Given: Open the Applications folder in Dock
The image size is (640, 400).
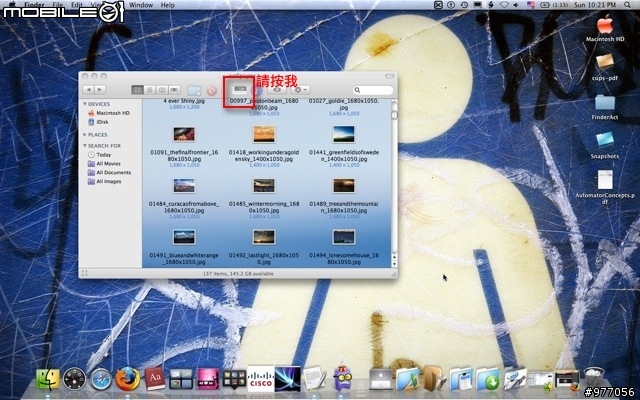Looking at the screenshot, I should tap(407, 379).
